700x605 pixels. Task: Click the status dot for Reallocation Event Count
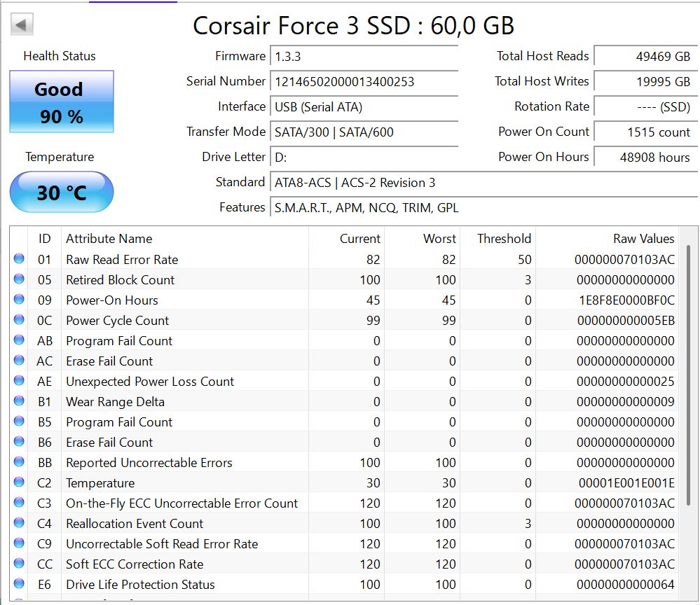(19, 522)
